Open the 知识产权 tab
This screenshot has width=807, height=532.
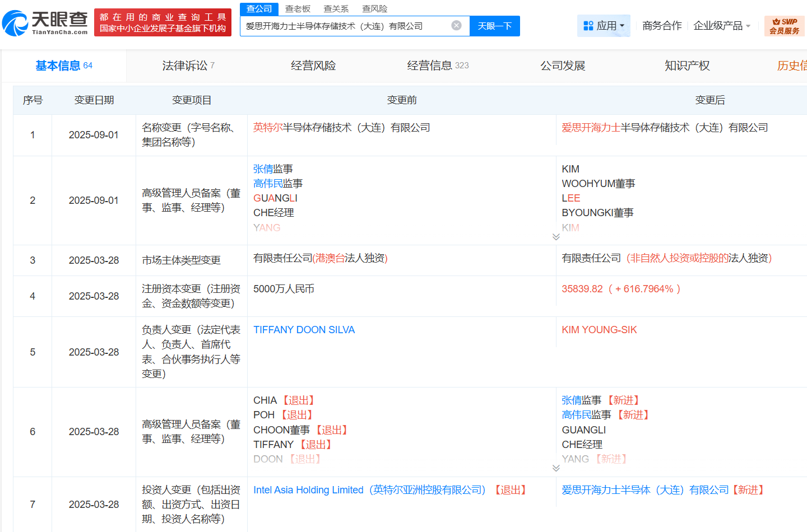(687, 66)
